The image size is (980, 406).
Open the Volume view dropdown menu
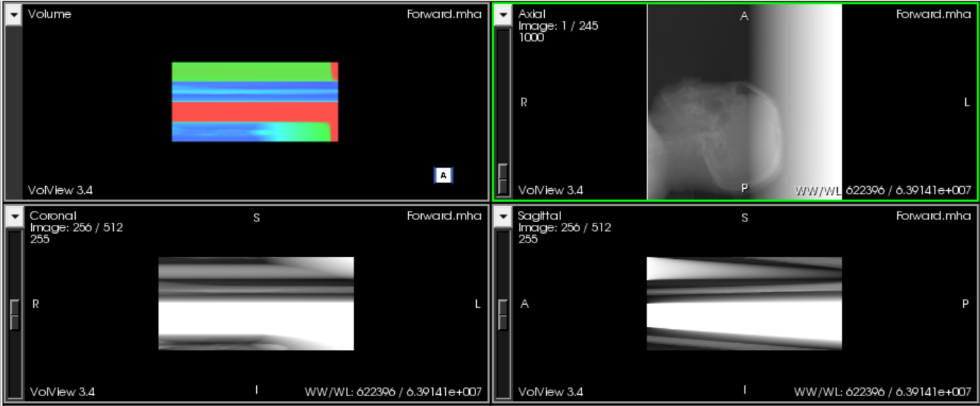[14, 16]
